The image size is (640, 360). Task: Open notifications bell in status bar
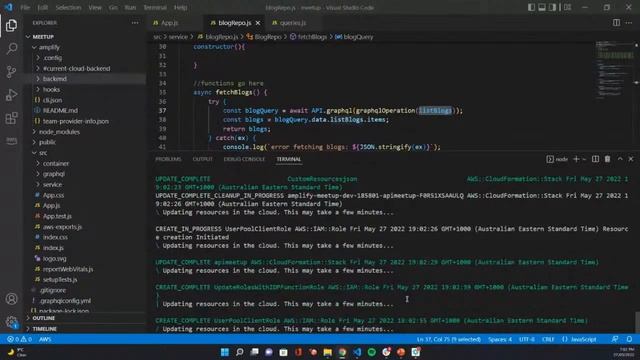coord(629,339)
